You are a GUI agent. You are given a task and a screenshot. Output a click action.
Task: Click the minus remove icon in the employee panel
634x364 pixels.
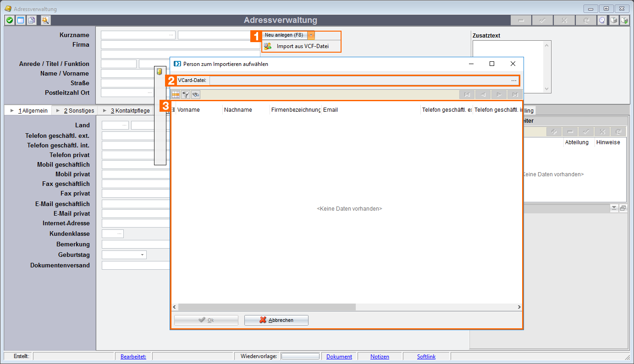(570, 131)
